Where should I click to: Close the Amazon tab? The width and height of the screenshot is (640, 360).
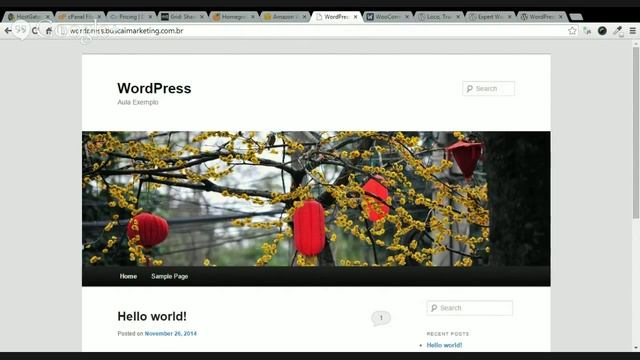coord(304,17)
